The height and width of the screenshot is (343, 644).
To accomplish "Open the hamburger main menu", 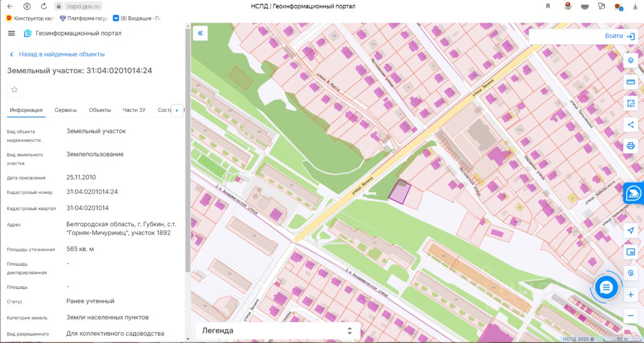I will click(x=12, y=33).
